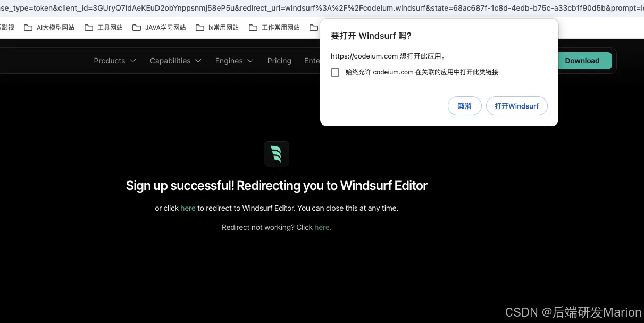Open the partially hidden Enterprise nav item

click(312, 61)
